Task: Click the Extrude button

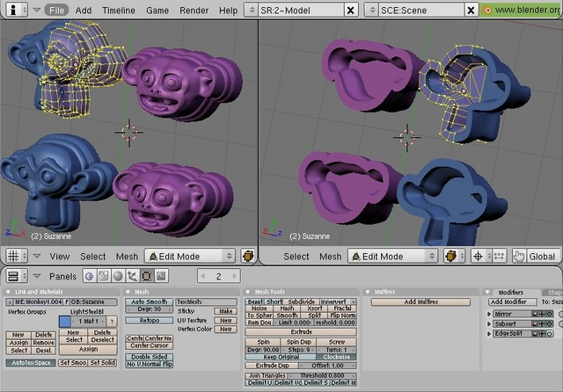Action: pos(301,331)
